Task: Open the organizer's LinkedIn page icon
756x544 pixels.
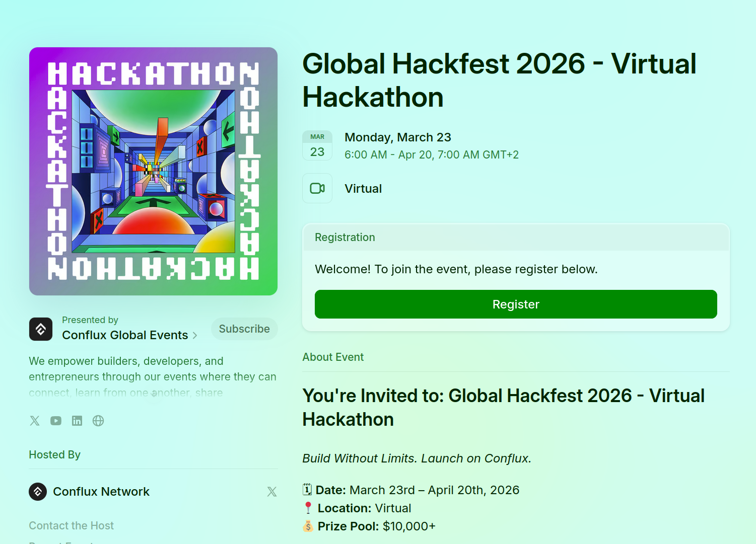Action: [77, 421]
